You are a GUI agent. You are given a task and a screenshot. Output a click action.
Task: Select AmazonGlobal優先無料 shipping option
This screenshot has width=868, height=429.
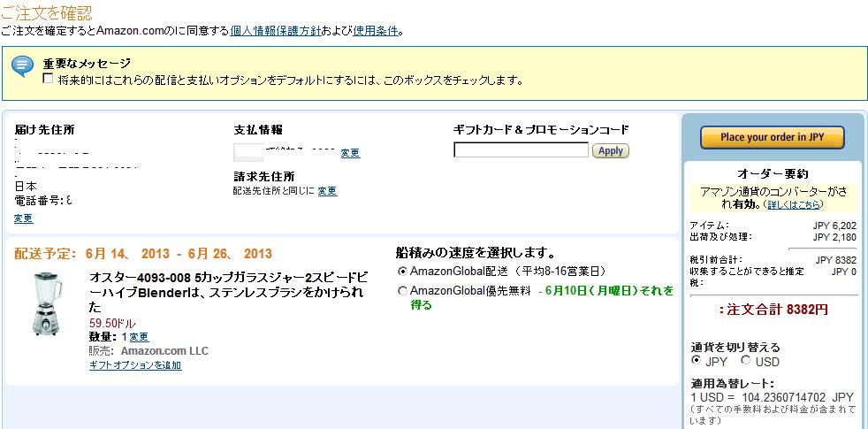pyautogui.click(x=402, y=290)
